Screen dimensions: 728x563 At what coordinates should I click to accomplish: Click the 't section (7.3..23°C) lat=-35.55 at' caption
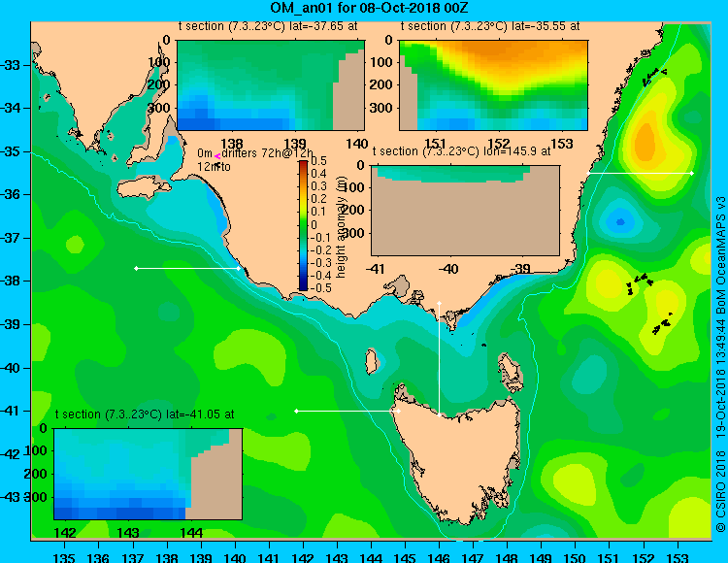pos(490,26)
